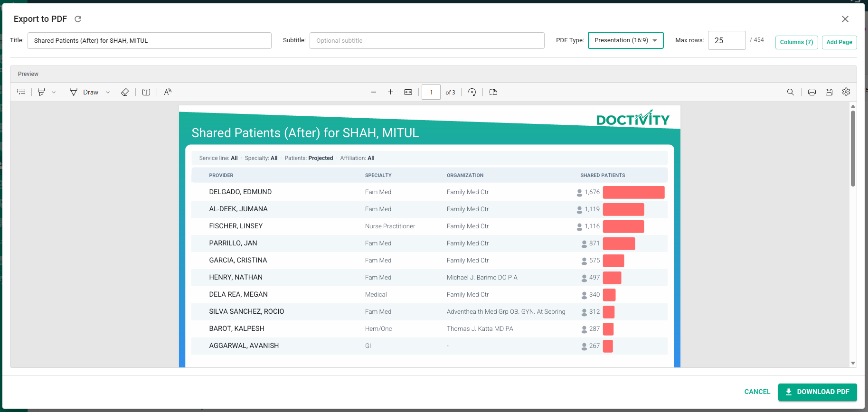Expand the Draw tool options chevron
Screen dimensions: 868x412
(108, 93)
